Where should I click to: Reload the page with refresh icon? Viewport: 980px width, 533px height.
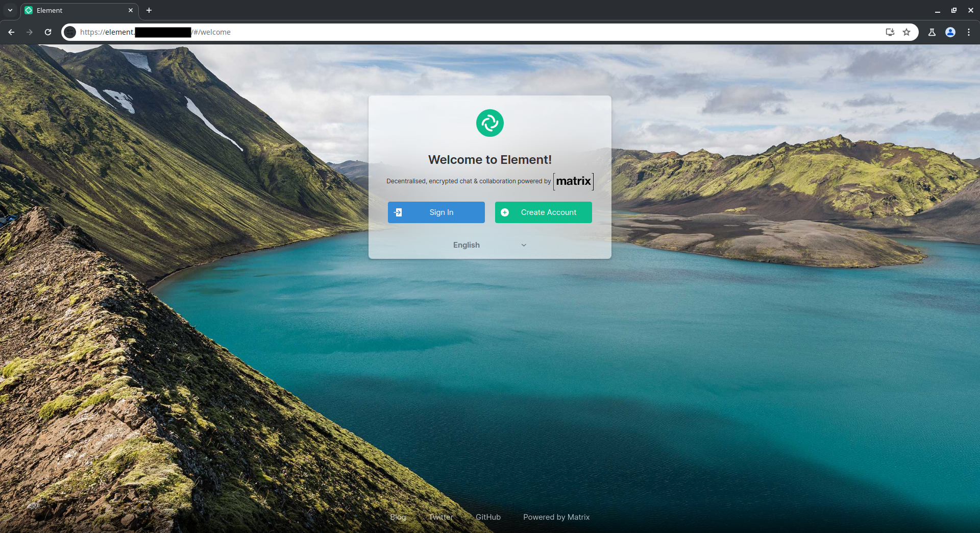(48, 32)
